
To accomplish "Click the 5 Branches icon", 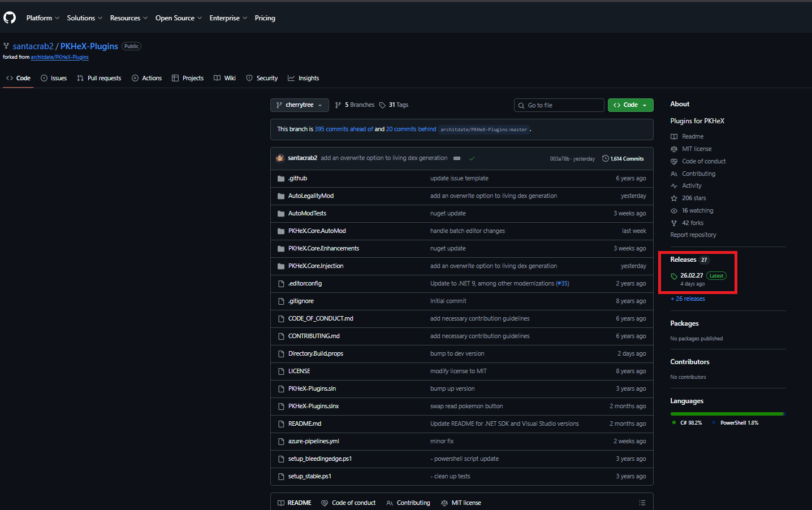I will [x=338, y=105].
